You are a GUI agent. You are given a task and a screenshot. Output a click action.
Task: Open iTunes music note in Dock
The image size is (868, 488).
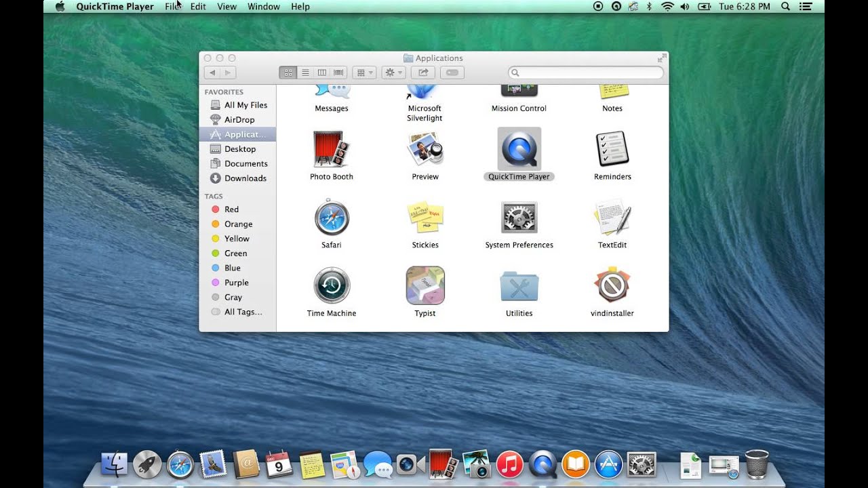point(509,465)
